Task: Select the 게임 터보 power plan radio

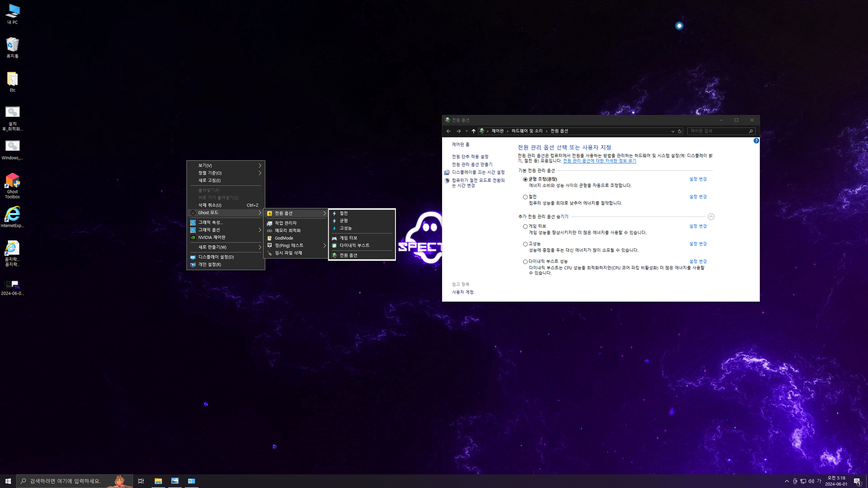Action: pyautogui.click(x=525, y=226)
